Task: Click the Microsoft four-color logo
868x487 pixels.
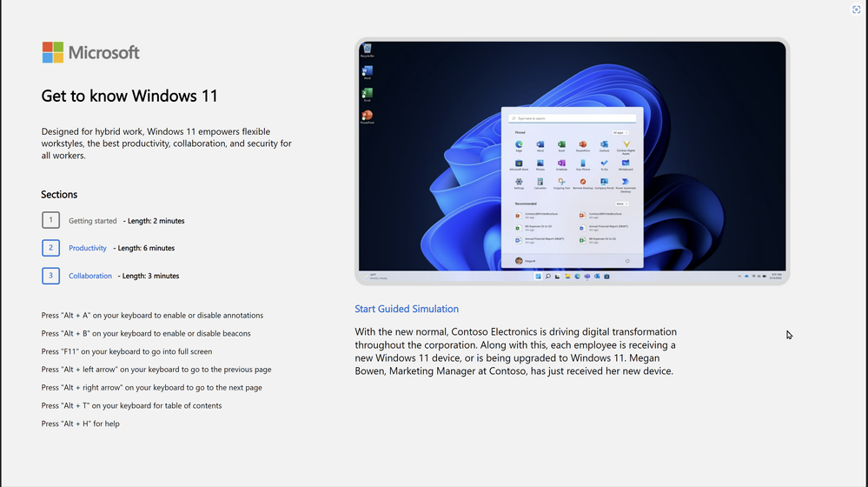Action: [x=53, y=52]
